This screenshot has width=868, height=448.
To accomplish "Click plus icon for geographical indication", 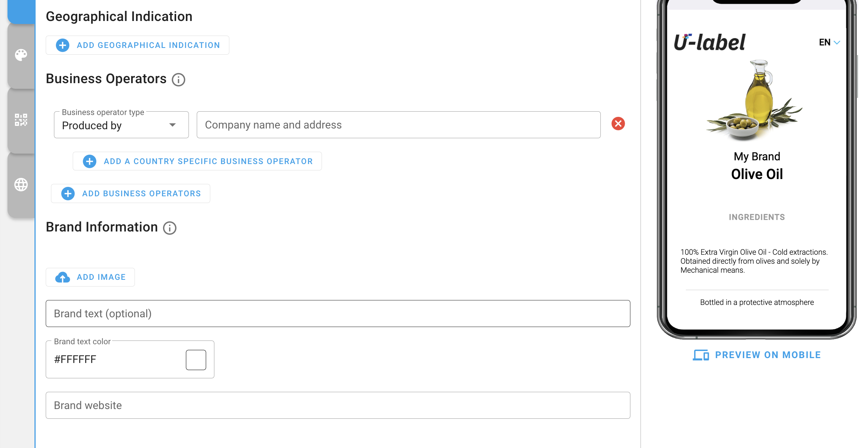I will (x=63, y=45).
